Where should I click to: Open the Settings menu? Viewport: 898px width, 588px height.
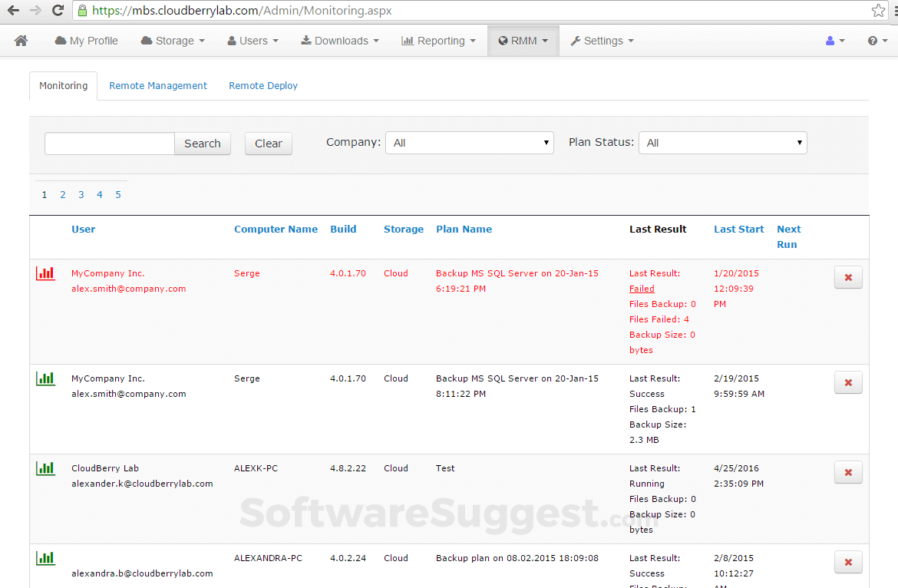(x=602, y=40)
